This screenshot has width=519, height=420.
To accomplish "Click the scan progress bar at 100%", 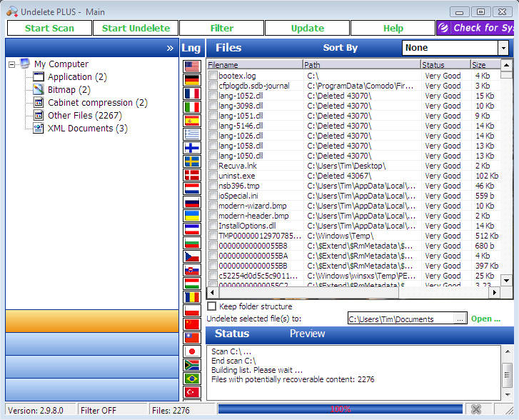I will (340, 409).
